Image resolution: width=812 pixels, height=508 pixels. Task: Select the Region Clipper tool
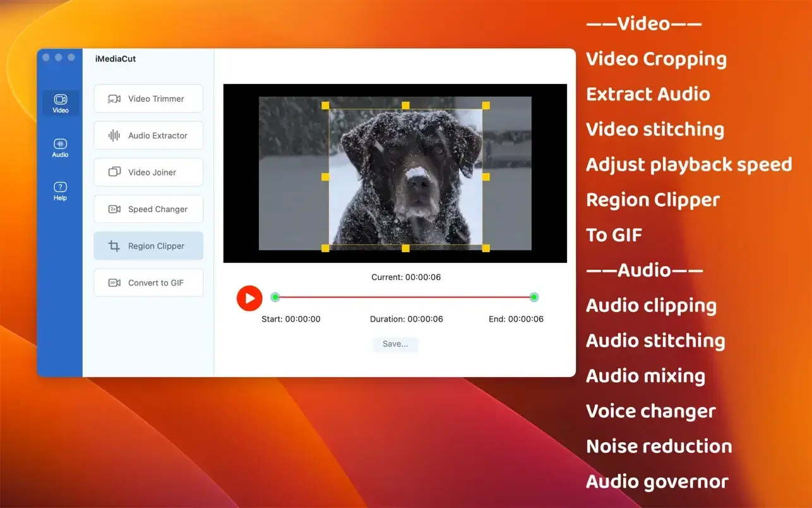tap(148, 246)
